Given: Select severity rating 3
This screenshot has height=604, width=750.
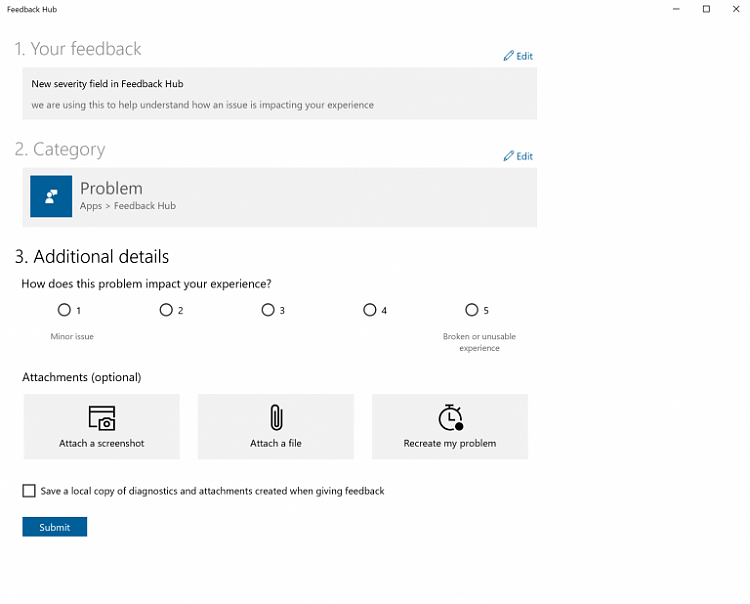Looking at the screenshot, I should coord(268,310).
